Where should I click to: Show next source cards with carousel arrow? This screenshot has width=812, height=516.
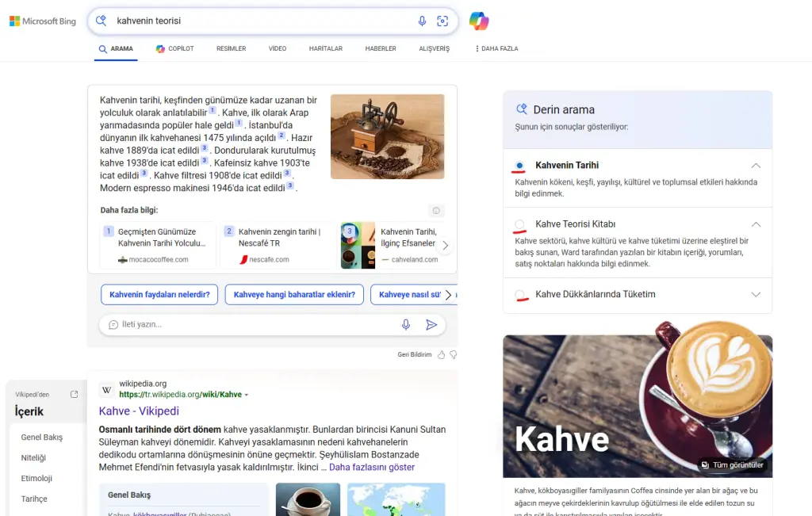point(446,246)
